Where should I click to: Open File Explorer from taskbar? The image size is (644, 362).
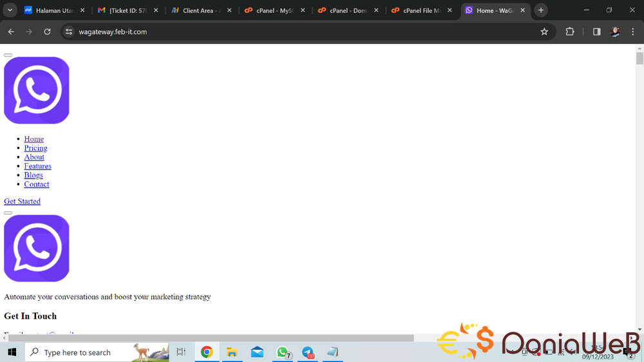pyautogui.click(x=232, y=352)
